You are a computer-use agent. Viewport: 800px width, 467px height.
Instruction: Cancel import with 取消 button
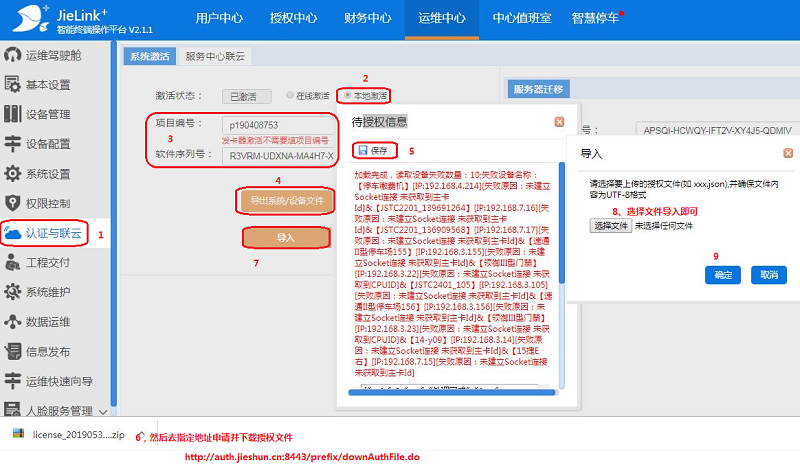click(769, 275)
